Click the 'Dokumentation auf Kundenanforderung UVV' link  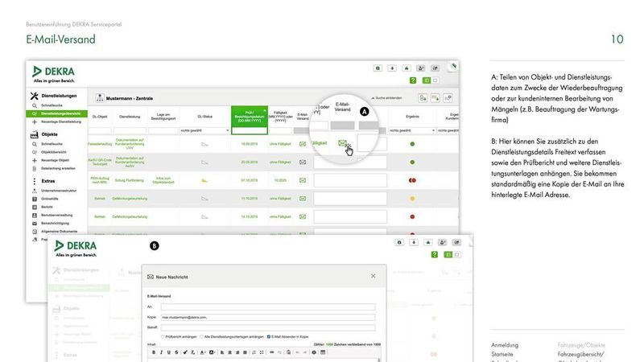130,144
